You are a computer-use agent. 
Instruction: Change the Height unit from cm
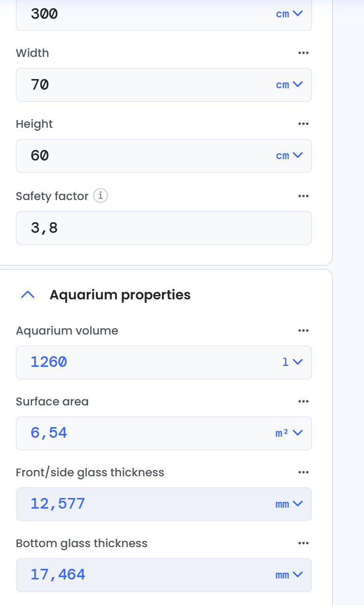click(x=289, y=156)
